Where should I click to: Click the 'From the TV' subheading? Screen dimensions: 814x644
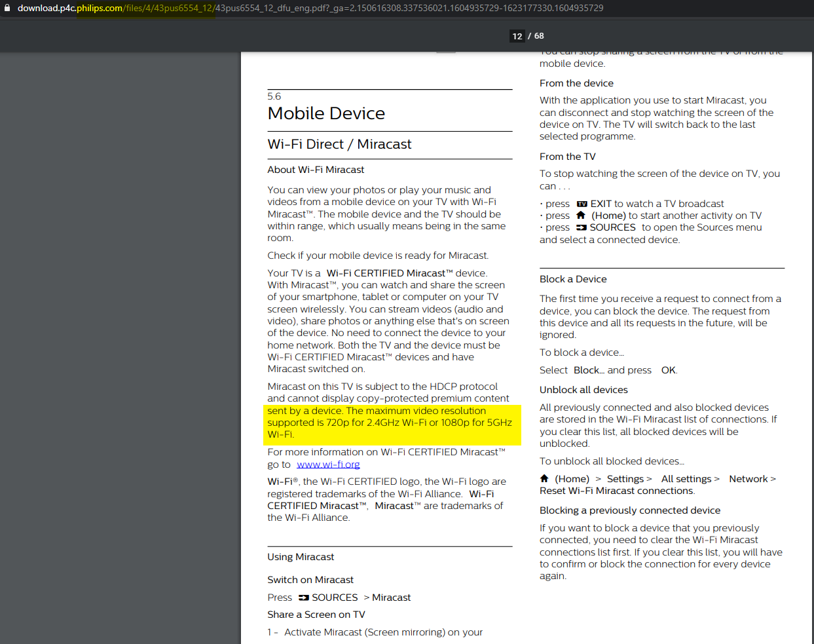pyautogui.click(x=568, y=157)
